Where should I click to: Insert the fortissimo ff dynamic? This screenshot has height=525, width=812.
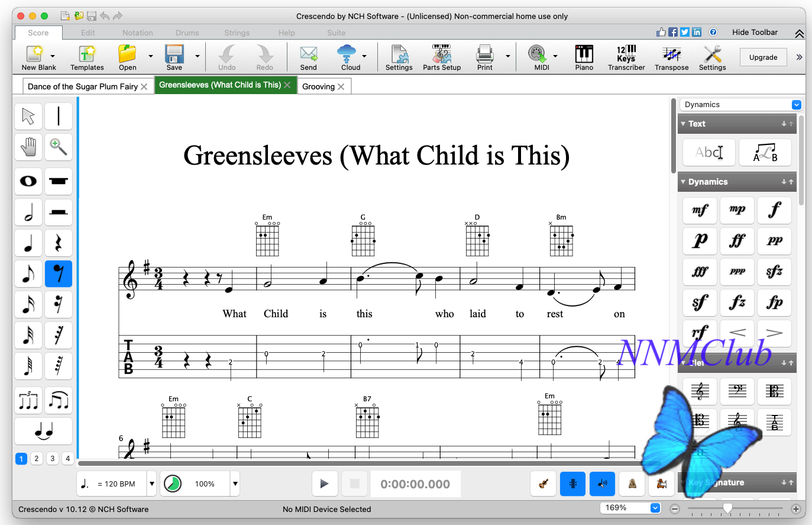(737, 241)
